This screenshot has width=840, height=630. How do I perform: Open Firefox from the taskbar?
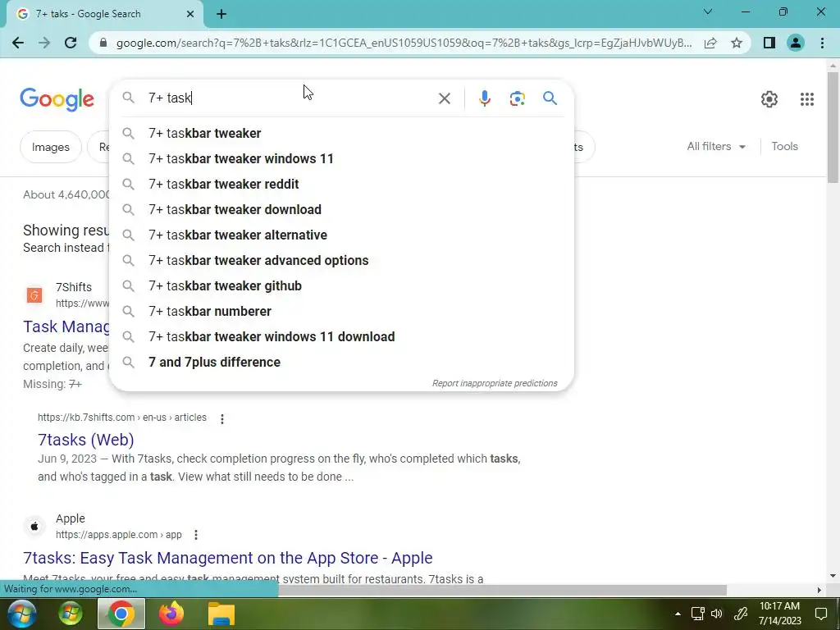pos(171,614)
